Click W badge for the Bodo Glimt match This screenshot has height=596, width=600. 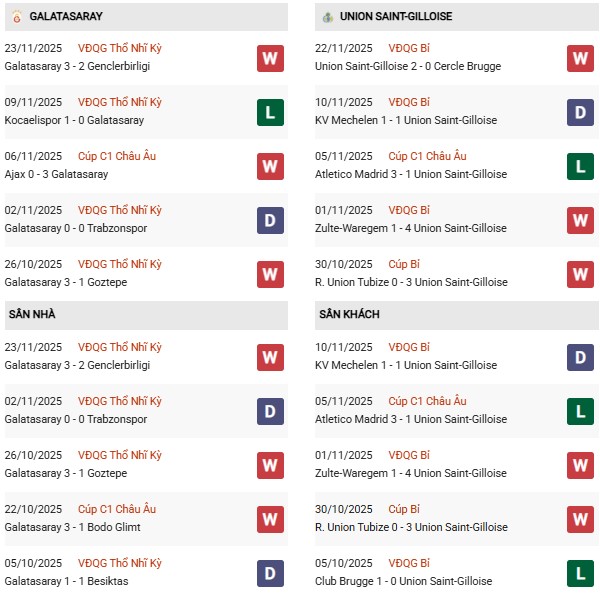[x=269, y=519]
